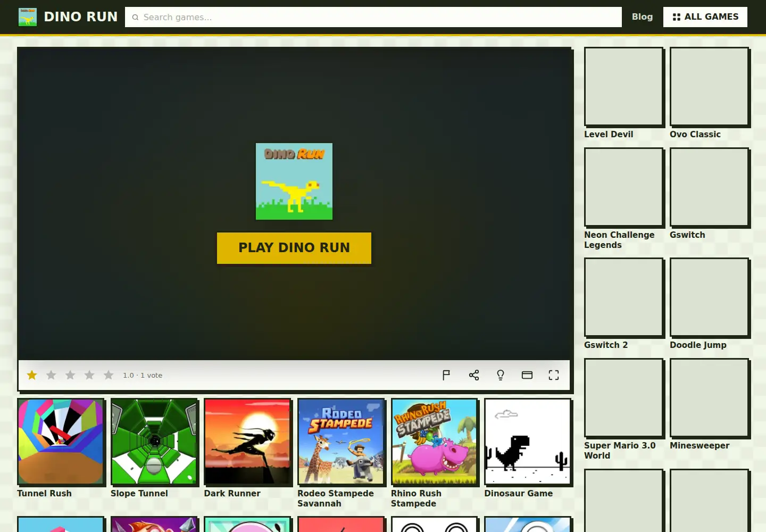Rate the game one star
766x532 pixels.
[x=32, y=375]
